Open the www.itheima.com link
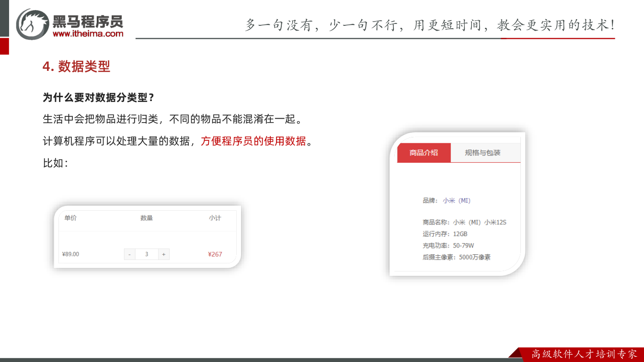The image size is (644, 362). (x=88, y=34)
